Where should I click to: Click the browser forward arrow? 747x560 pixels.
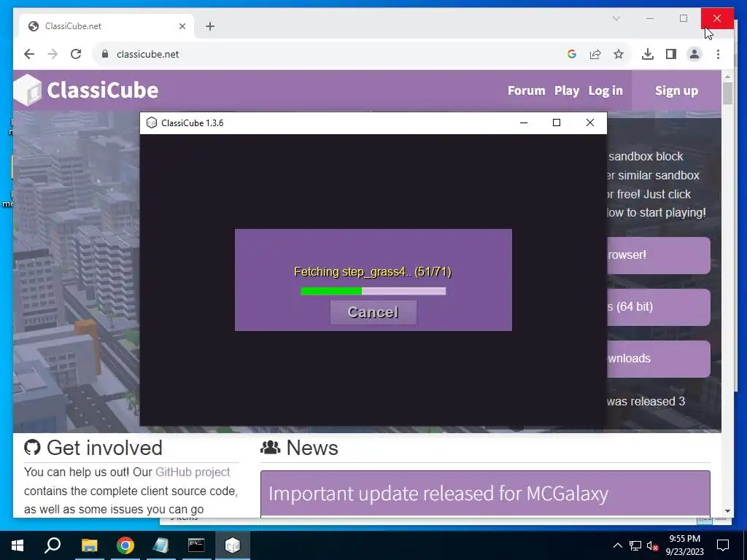53,54
